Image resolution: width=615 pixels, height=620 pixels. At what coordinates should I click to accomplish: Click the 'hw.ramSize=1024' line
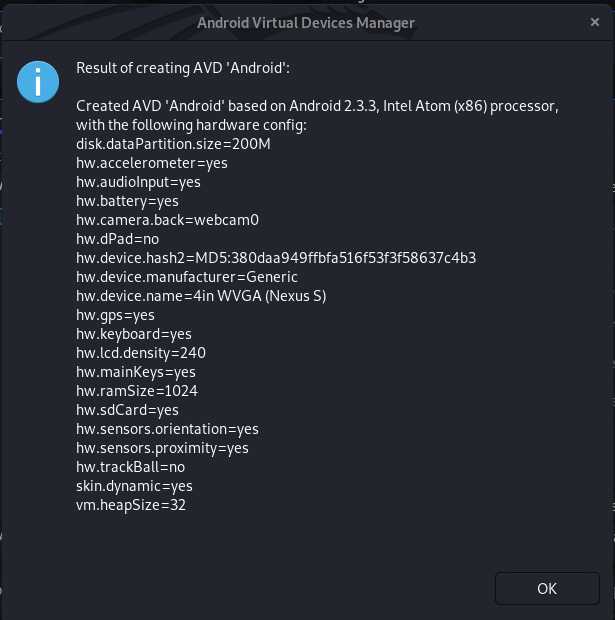coord(137,391)
